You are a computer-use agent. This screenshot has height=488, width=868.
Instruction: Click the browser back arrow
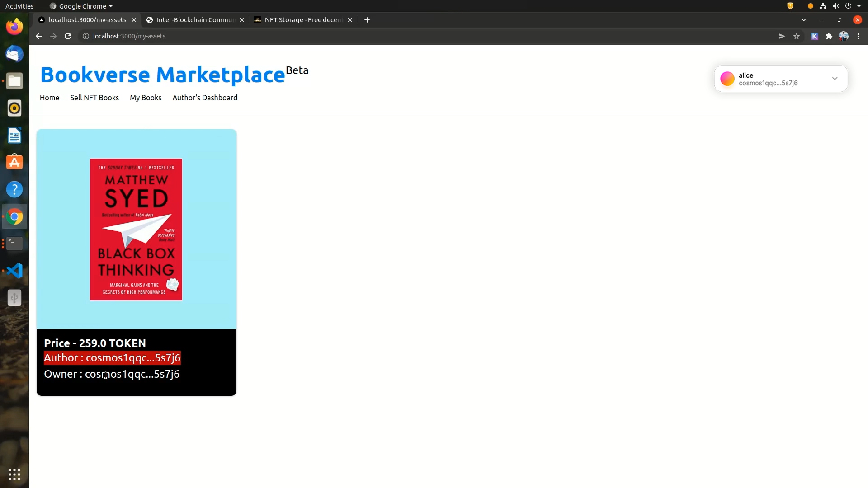(x=39, y=36)
